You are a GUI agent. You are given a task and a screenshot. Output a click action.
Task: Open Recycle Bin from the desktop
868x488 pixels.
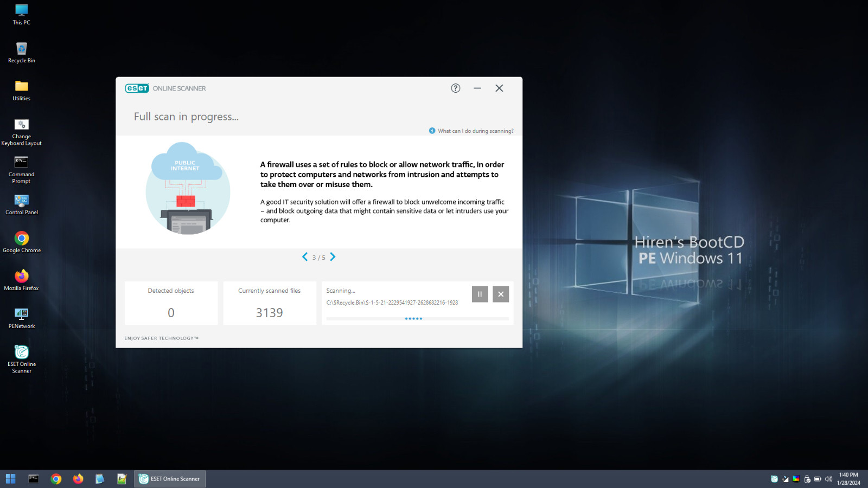click(21, 50)
